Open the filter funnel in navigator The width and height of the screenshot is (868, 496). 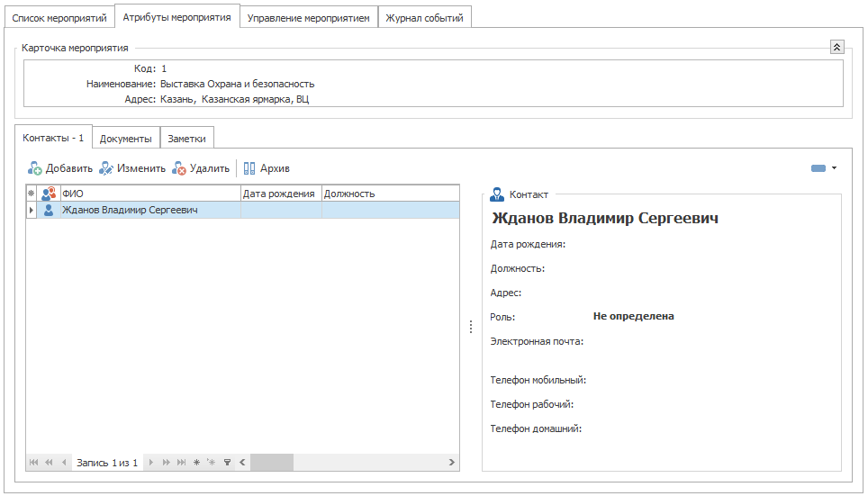(227, 462)
